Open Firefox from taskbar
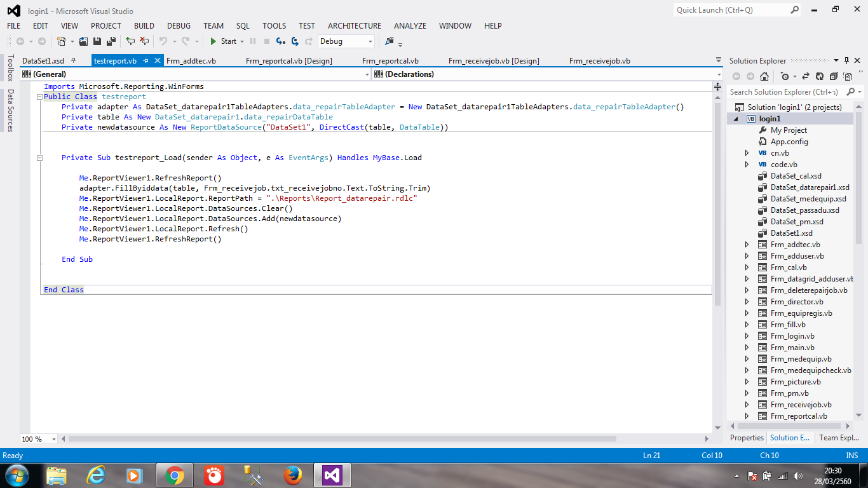Viewport: 868px width, 488px height. [x=292, y=475]
